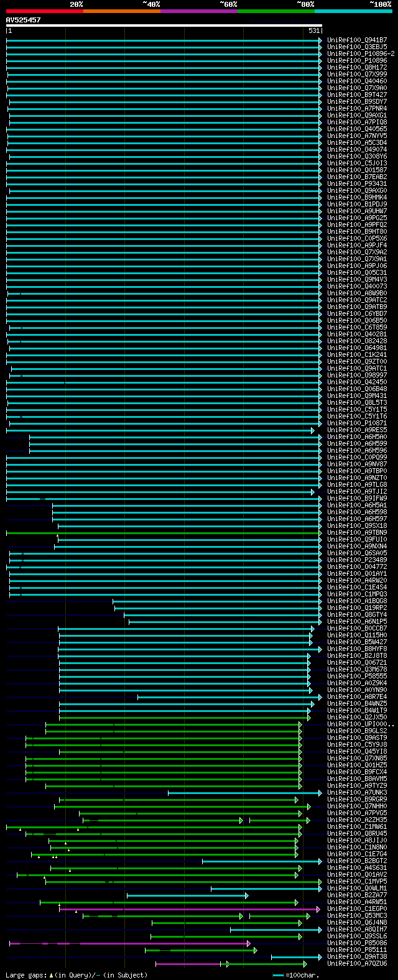Click the cyan ~100% identity legend segment

(x=353, y=11)
